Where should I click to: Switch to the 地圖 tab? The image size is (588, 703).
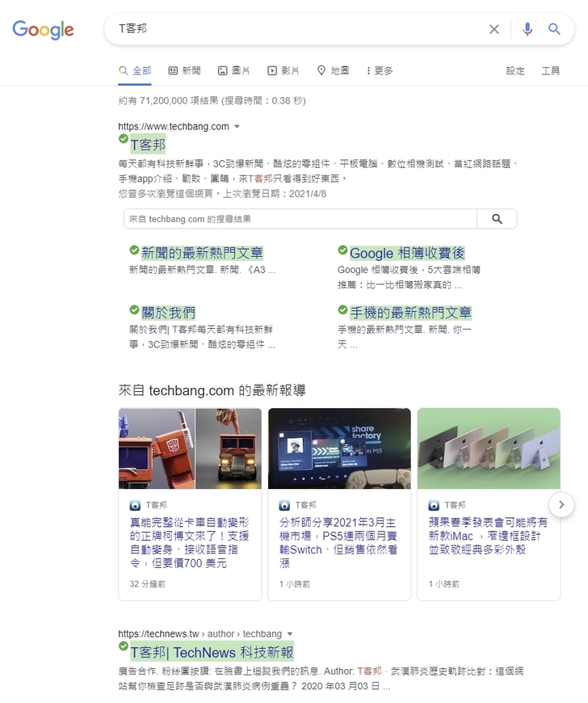(333, 70)
